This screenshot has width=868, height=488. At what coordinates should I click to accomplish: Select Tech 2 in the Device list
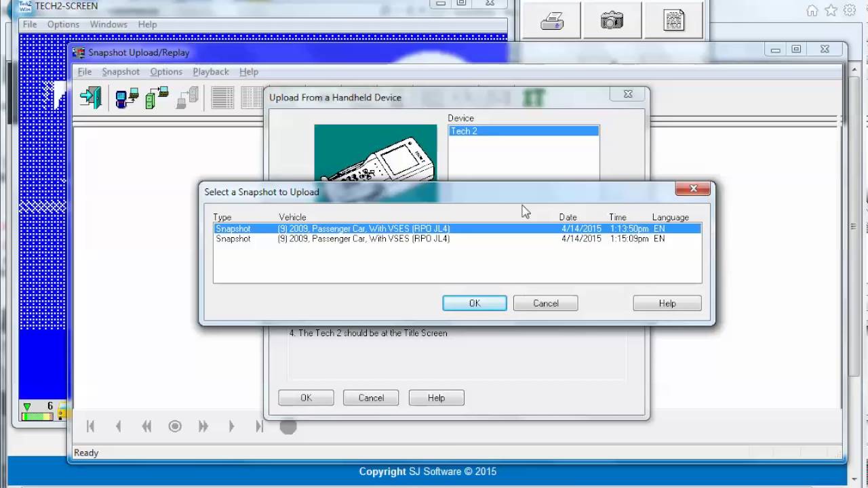(x=524, y=131)
